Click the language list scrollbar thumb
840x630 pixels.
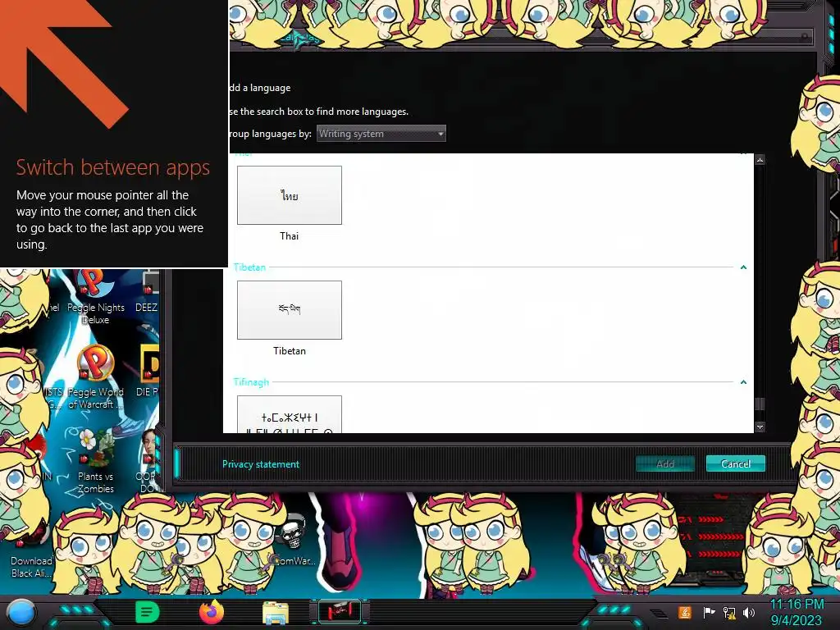(760, 404)
